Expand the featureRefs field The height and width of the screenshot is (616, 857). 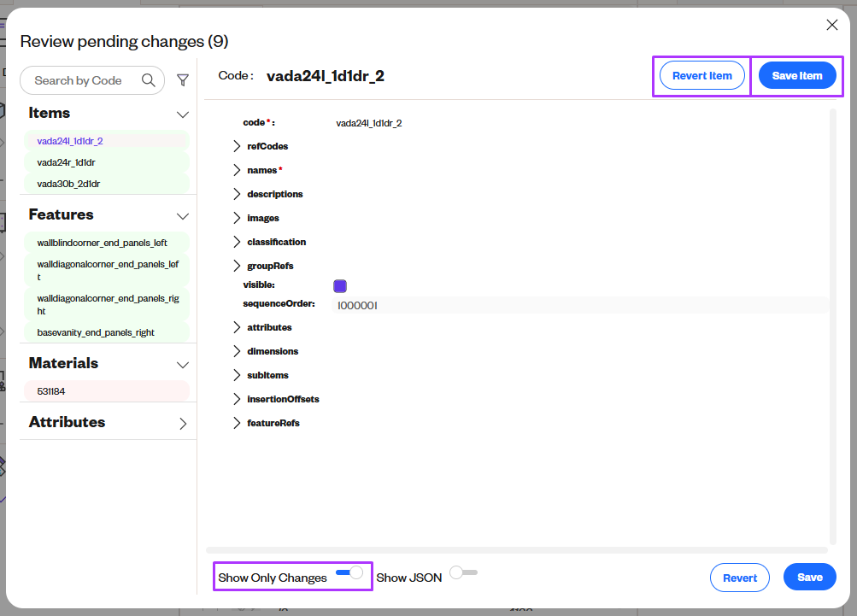click(x=237, y=422)
